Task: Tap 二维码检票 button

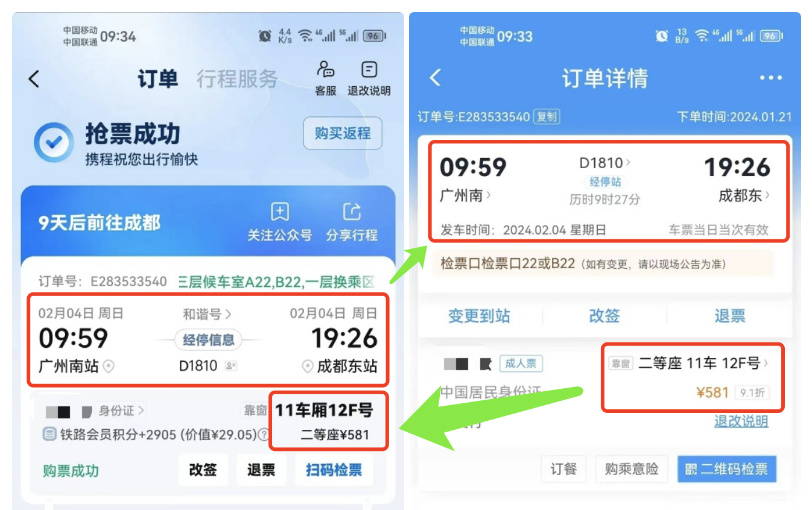Action: [727, 469]
